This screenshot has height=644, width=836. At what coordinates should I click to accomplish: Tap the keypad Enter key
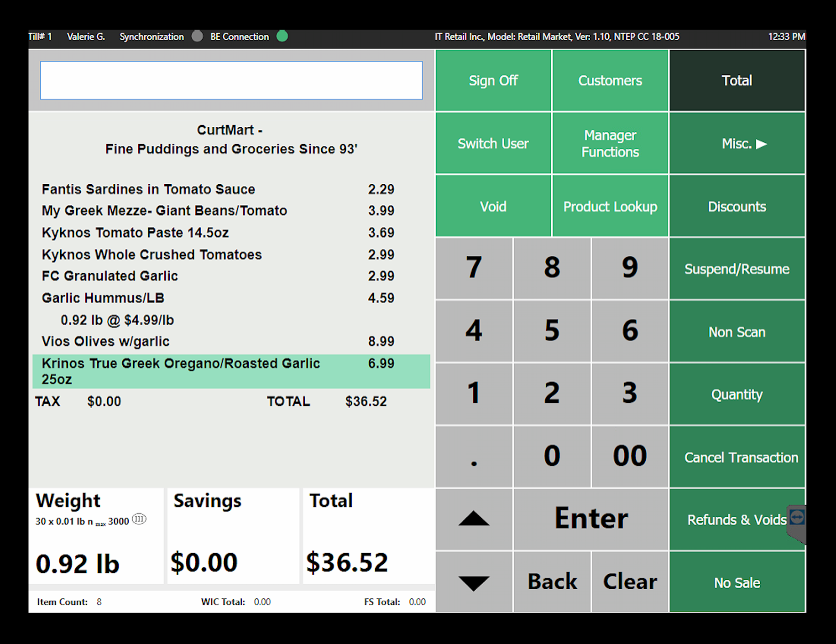tap(591, 519)
